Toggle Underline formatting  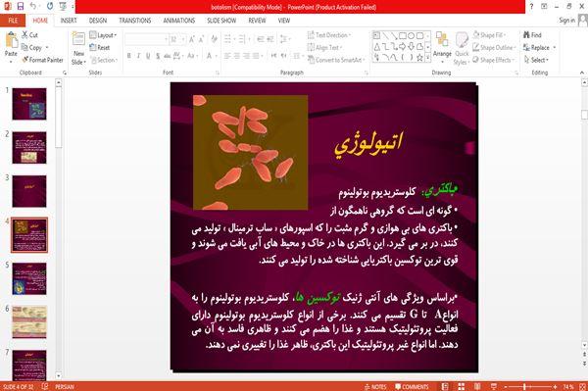point(148,56)
